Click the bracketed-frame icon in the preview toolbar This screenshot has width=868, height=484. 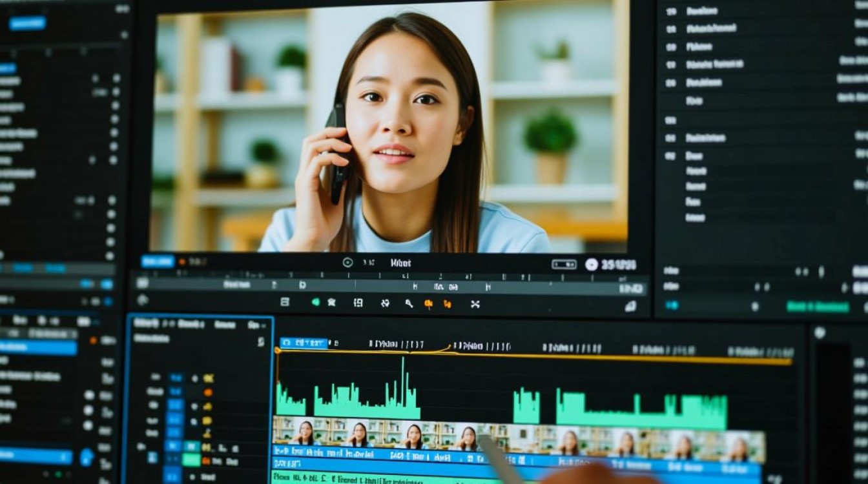click(358, 303)
